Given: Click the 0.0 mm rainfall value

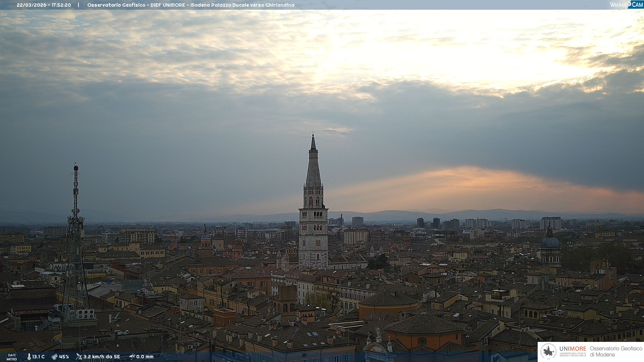Looking at the screenshot, I should 145,357.
